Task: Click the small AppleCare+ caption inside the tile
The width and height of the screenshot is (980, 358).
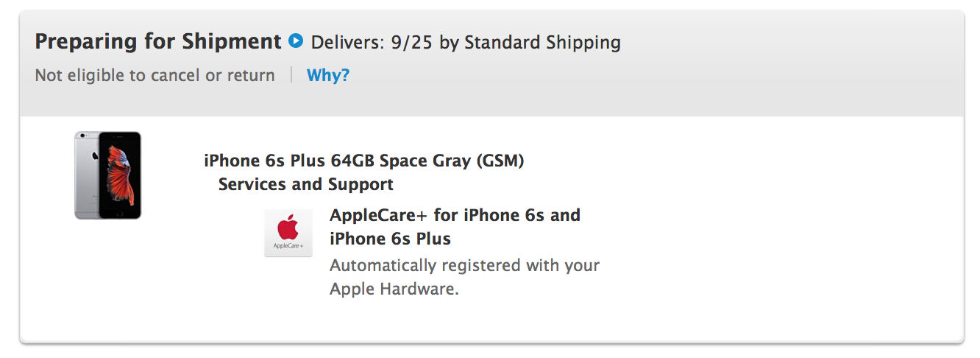Action: tap(288, 245)
